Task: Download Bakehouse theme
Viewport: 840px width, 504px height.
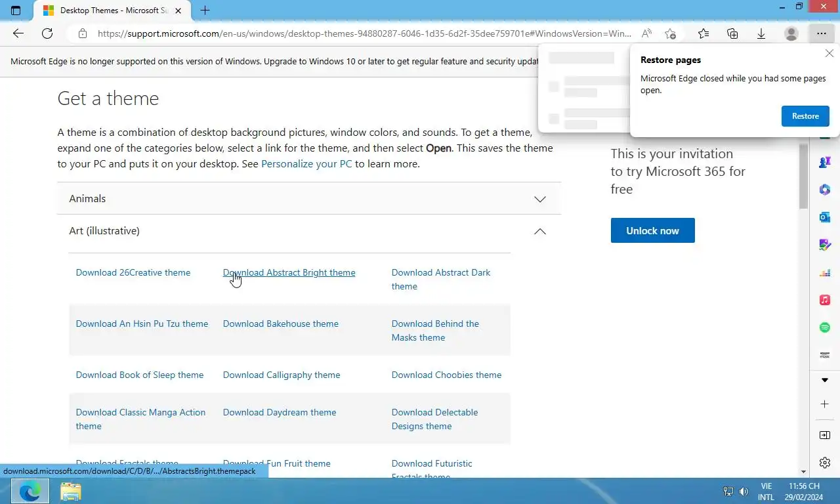Action: click(281, 324)
